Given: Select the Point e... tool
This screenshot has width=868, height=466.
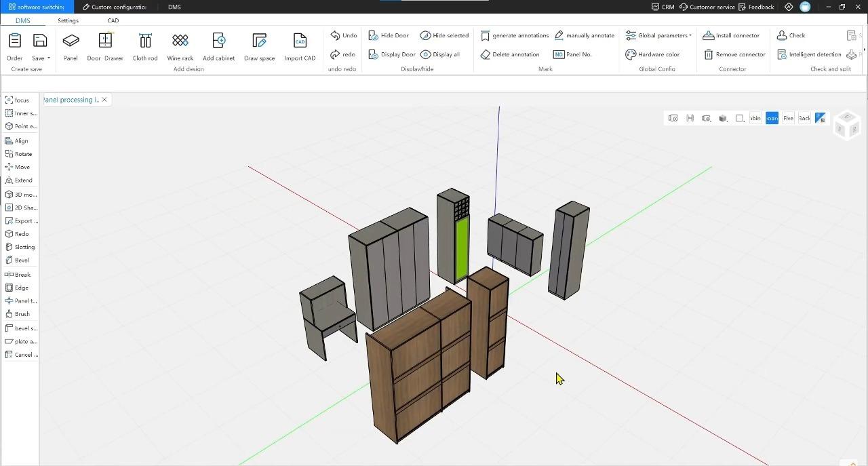Looking at the screenshot, I should tap(21, 126).
